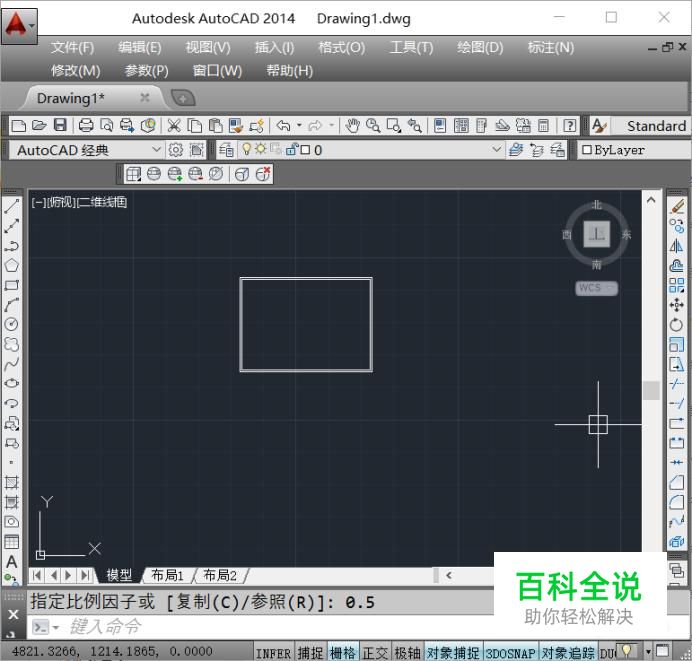692x661 pixels.
Task: Toggle 捕捉 snap mode
Action: 310,652
